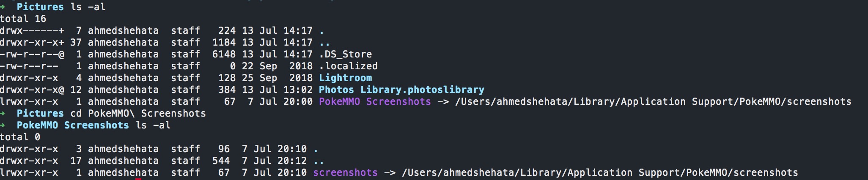
Task: Click the -rw-r--r--@ permissions of .DS_Store
Action: point(32,54)
